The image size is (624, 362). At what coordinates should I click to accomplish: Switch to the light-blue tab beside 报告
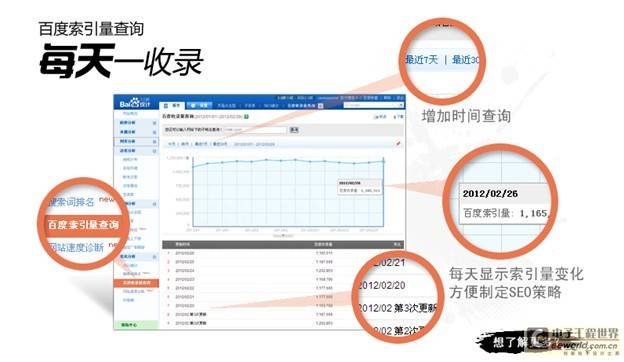tap(199, 105)
